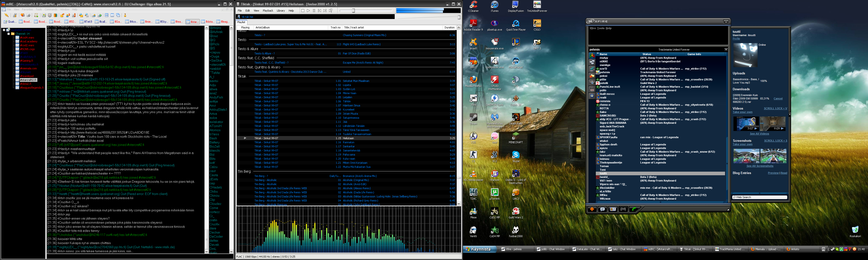Screen dimensions: 868x260
Task: Click the foobar2000 desktop icon
Action: [x=515, y=232]
